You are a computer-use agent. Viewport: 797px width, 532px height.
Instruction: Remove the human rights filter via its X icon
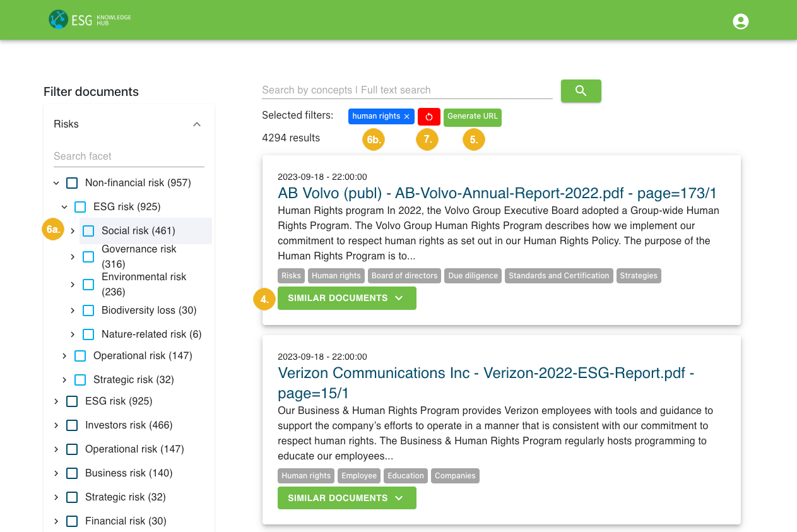point(406,116)
